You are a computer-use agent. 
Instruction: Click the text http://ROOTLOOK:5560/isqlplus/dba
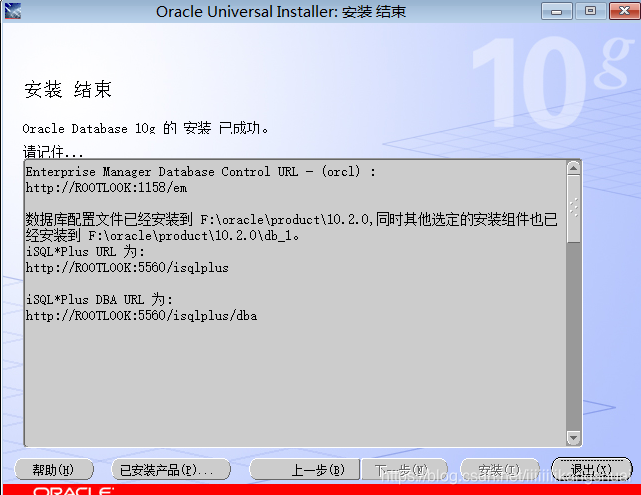coord(141,316)
